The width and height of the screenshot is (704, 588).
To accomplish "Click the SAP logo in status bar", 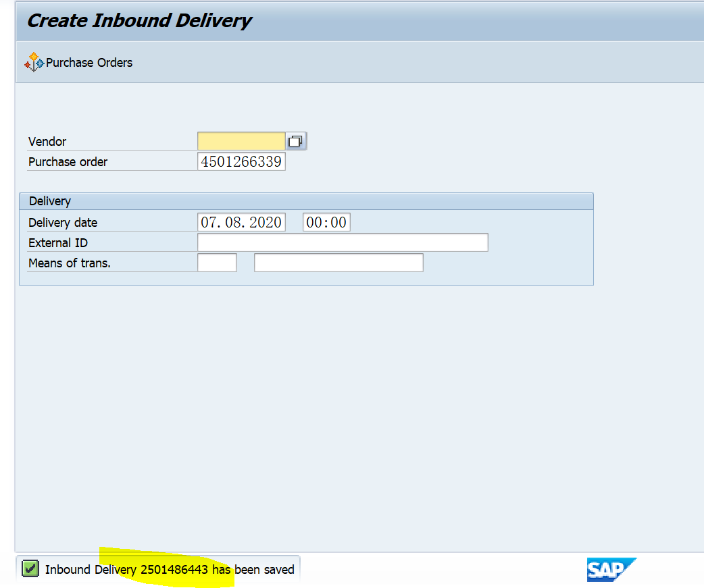I will (x=611, y=570).
